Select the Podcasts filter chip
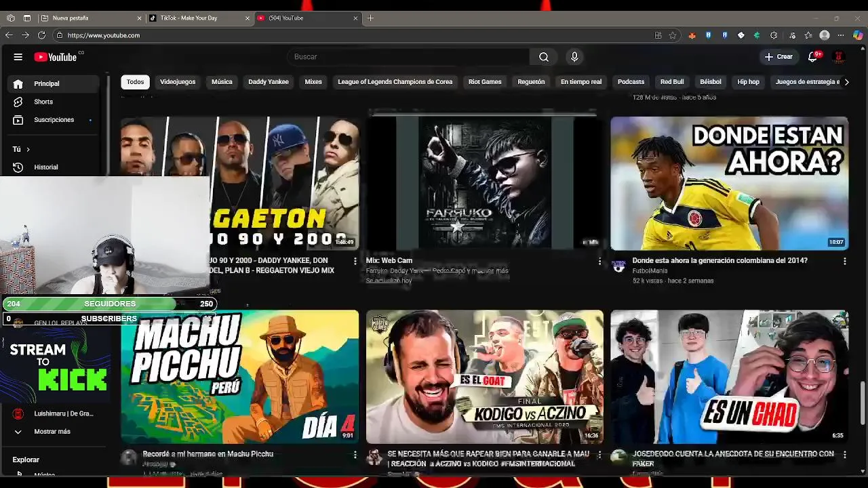This screenshot has width=868, height=488. click(x=631, y=82)
